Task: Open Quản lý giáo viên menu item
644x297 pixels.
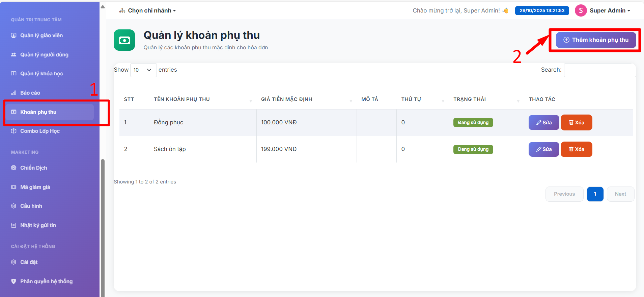Action: [41, 35]
